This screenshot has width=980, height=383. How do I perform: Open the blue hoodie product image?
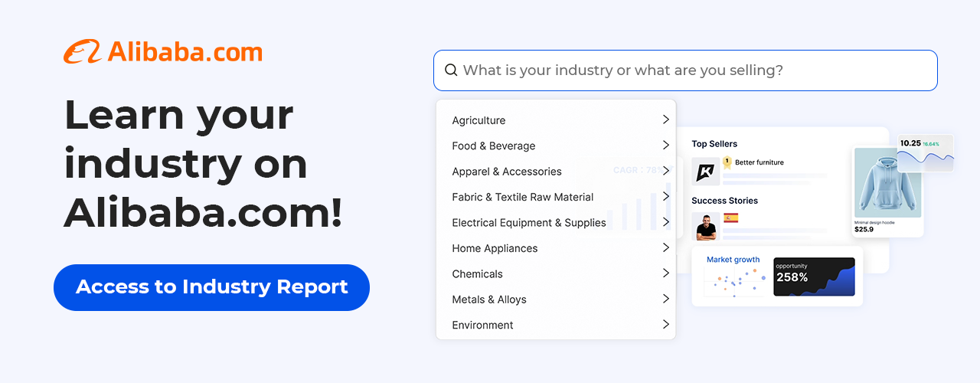pyautogui.click(x=887, y=184)
